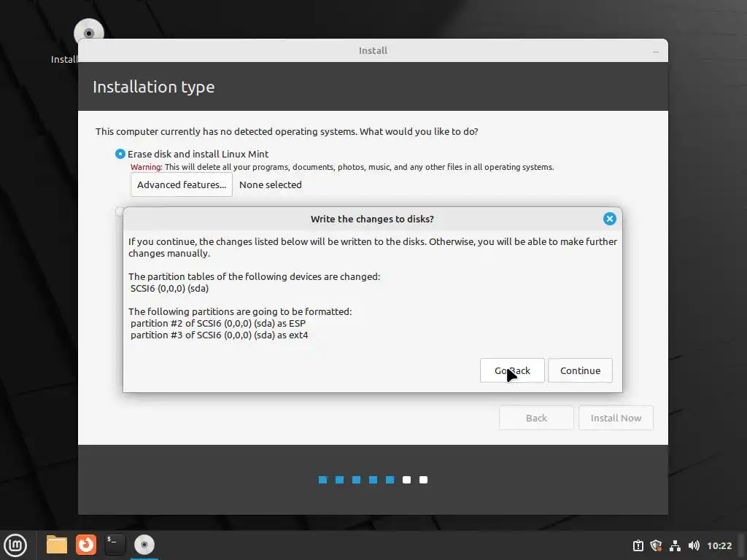Click the Installation type heading
The image size is (747, 560).
coord(153,87)
